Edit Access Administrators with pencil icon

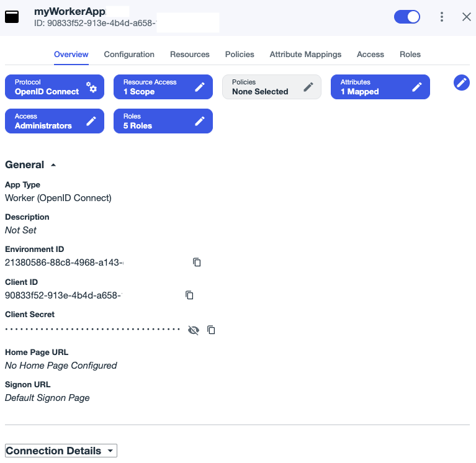[x=91, y=122]
